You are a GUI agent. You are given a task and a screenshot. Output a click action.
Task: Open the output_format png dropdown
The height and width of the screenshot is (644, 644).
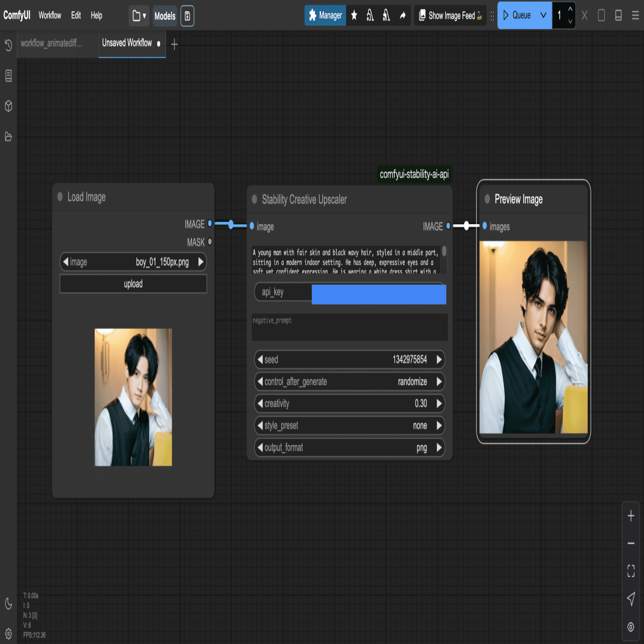point(349,448)
